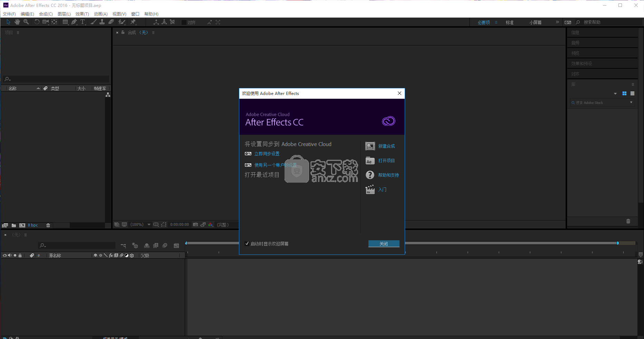Enable Motion Blur switch in timeline
Screen dimensions: 644x339
[x=165, y=245]
